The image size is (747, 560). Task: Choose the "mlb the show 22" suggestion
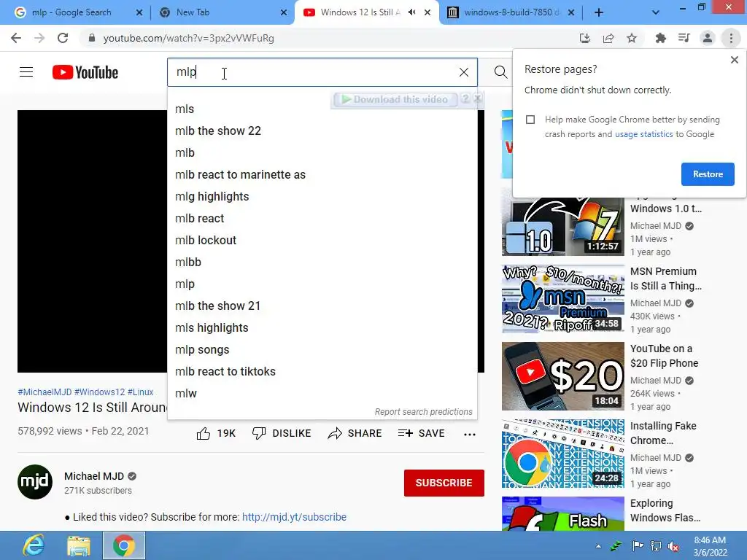click(x=322, y=131)
